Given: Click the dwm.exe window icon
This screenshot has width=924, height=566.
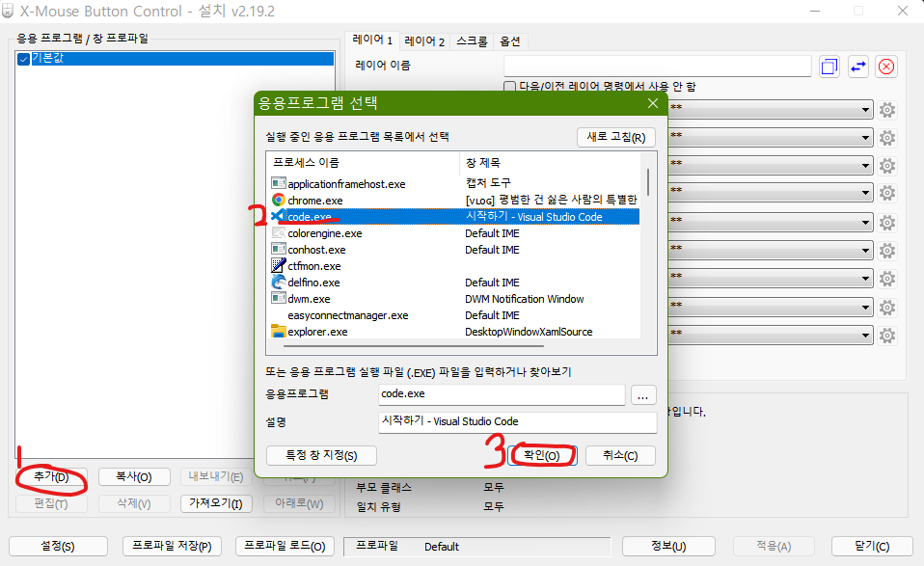Looking at the screenshot, I should coord(278,299).
